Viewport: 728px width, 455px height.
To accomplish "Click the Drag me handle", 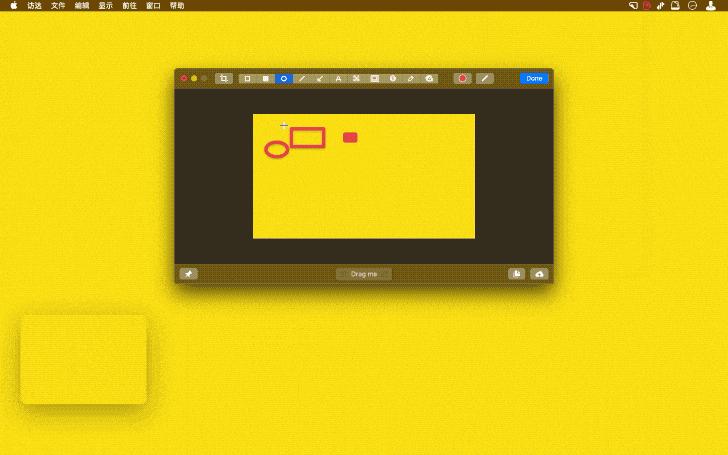I will (364, 274).
